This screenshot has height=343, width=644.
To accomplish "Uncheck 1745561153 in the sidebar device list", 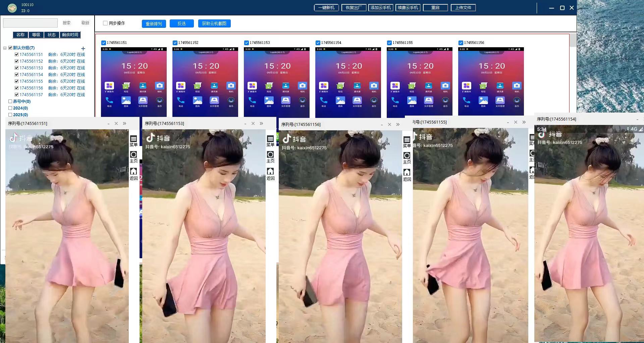I will pos(16,68).
